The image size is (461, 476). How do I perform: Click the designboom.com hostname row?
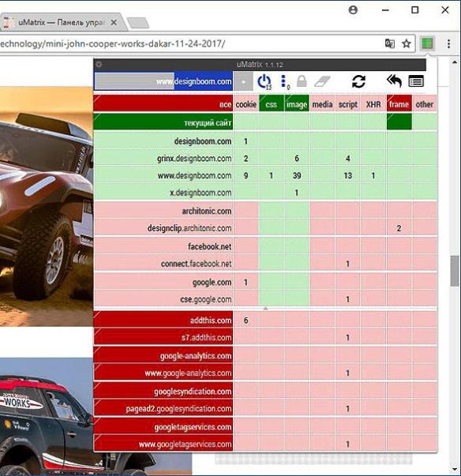pyautogui.click(x=163, y=141)
